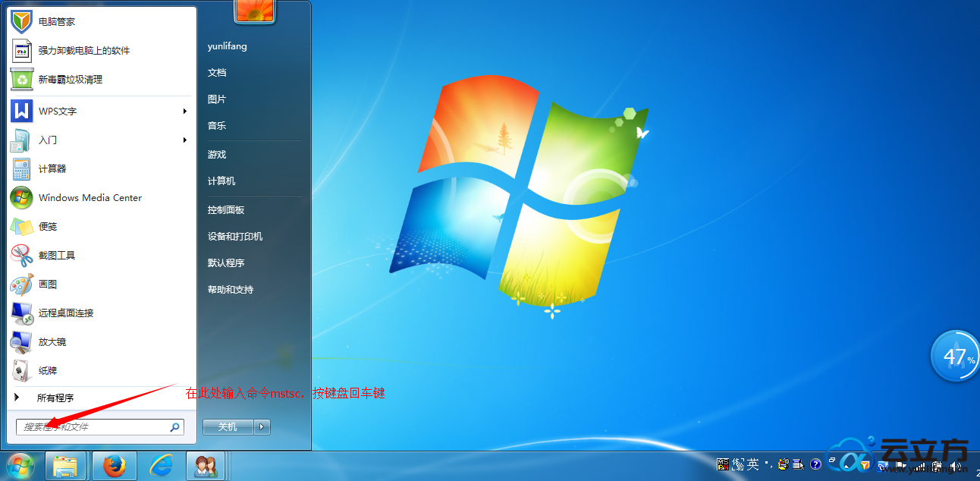Show 所有程序 all programs list
980x481 pixels.
pyautogui.click(x=102, y=398)
